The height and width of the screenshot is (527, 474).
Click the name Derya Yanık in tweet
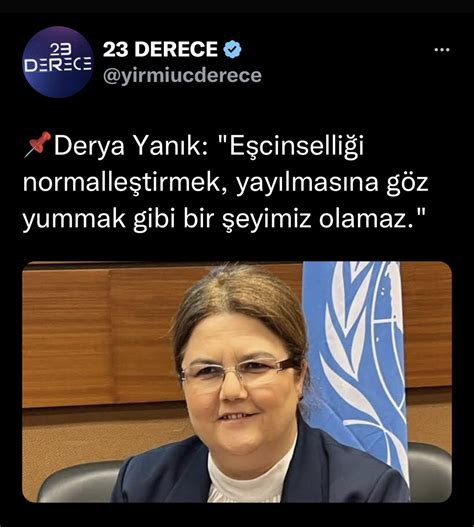[131, 147]
